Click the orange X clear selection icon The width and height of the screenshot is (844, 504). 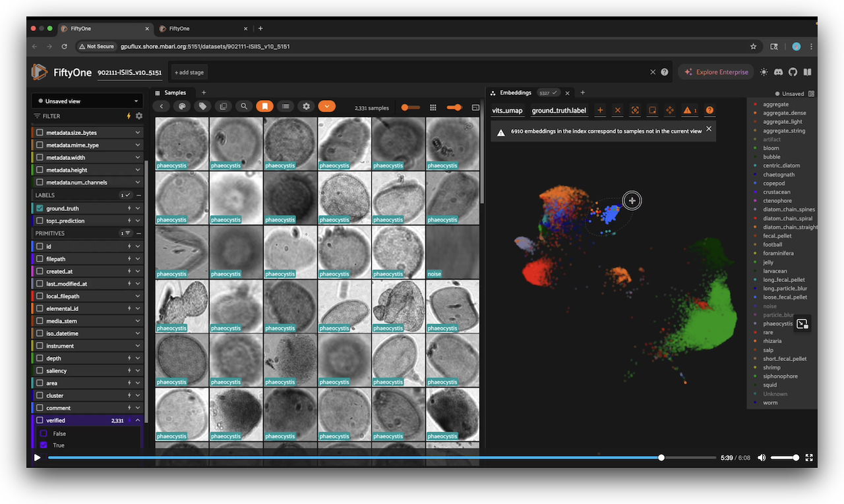coord(618,110)
